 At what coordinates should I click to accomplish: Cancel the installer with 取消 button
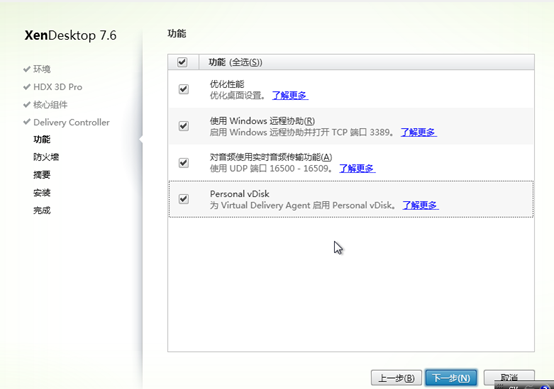coord(509,377)
